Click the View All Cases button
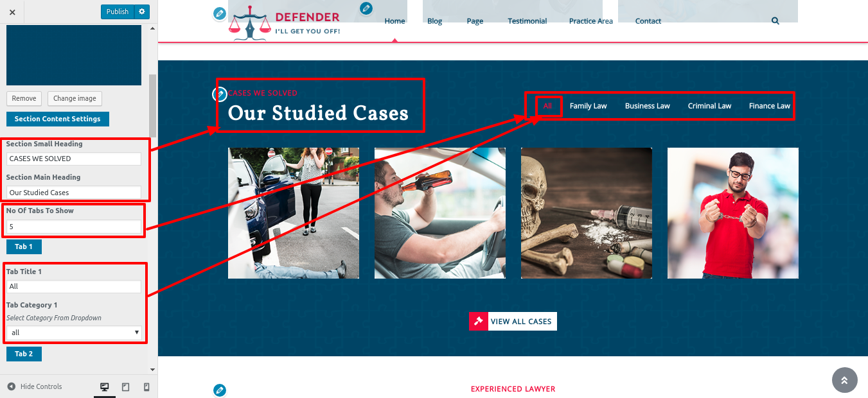This screenshot has height=398, width=868. point(513,322)
